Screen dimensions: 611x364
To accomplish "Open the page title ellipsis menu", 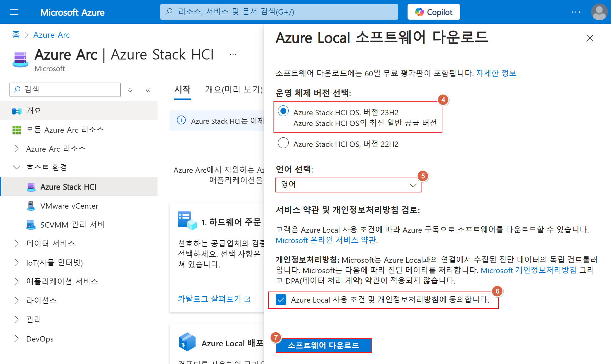I will pos(233,54).
